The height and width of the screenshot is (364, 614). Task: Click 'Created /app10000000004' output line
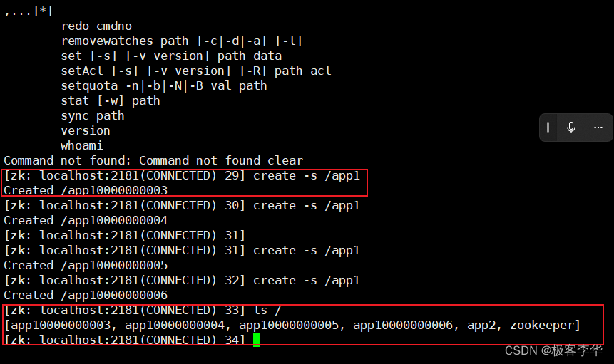click(x=86, y=221)
